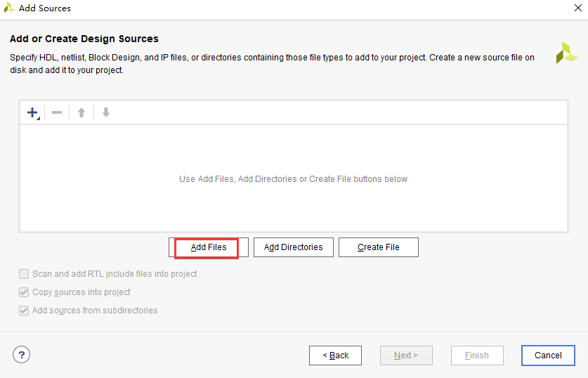The width and height of the screenshot is (588, 378).
Task: Click the Xilinx logo beside the heading
Action: 566,53
